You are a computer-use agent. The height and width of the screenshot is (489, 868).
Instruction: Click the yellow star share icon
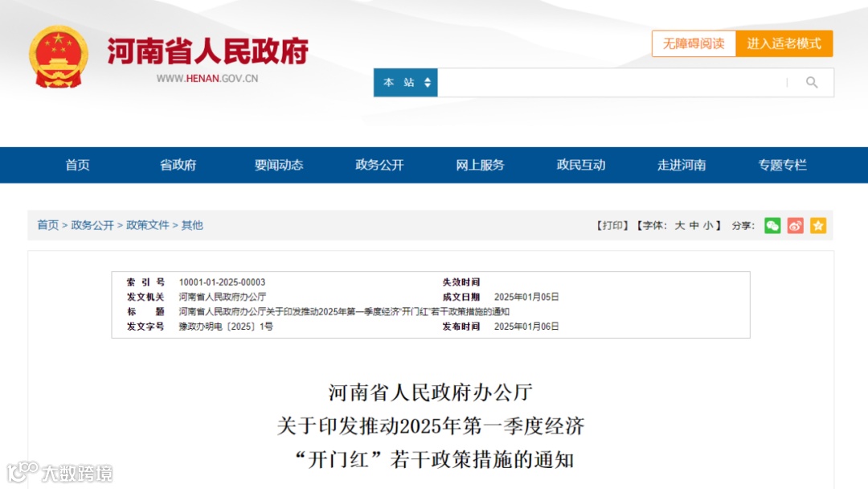pos(818,225)
